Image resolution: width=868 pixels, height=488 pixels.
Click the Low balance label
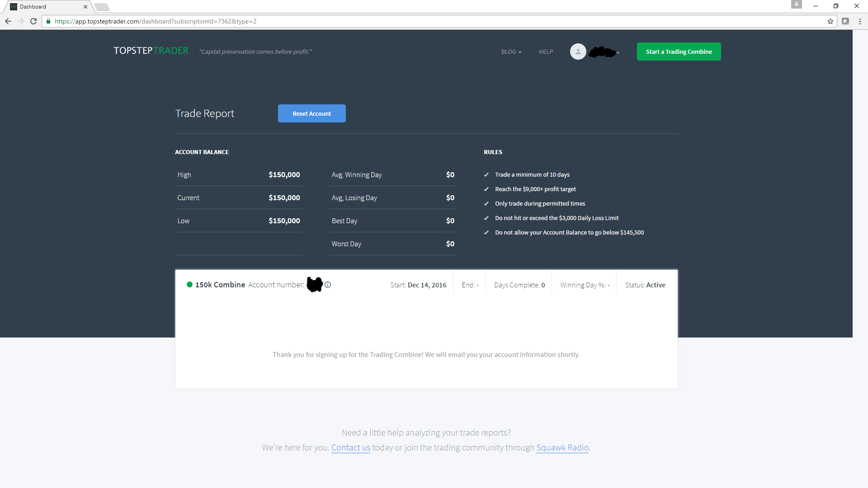coord(183,221)
